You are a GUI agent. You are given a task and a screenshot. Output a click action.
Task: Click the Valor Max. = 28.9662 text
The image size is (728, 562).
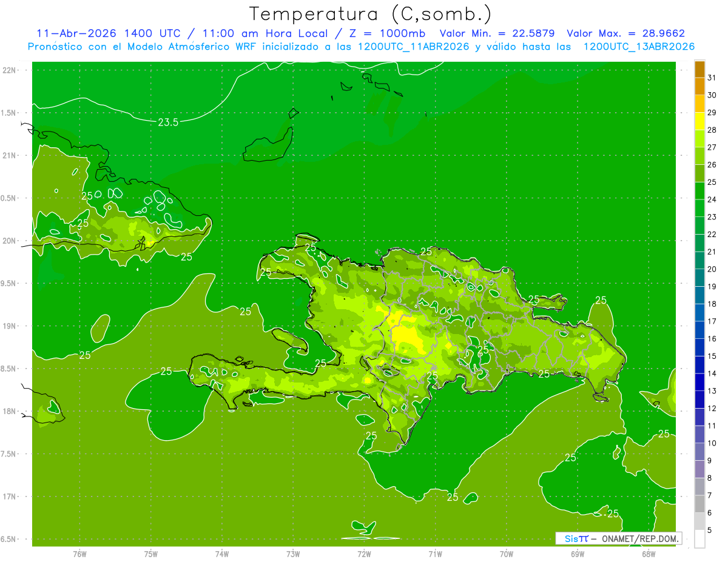coord(625,33)
